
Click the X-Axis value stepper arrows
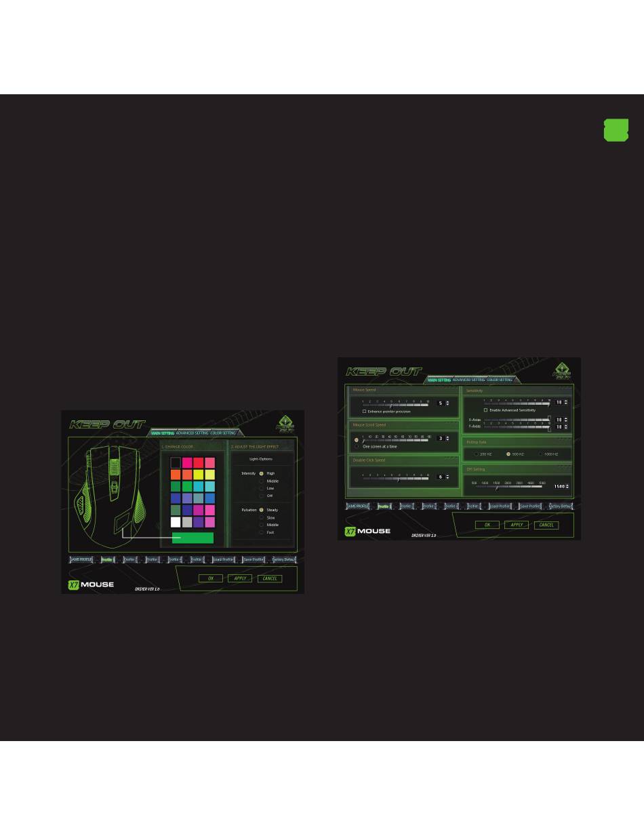566,420
